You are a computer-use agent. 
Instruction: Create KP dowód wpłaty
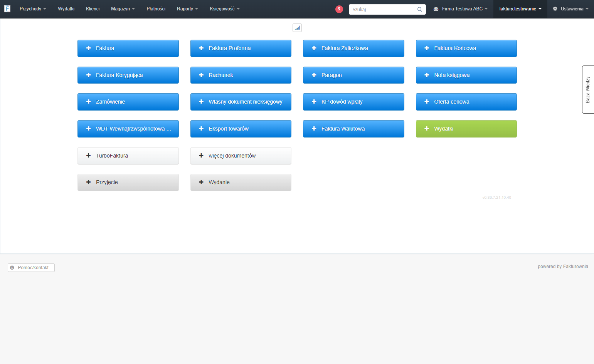tap(353, 102)
